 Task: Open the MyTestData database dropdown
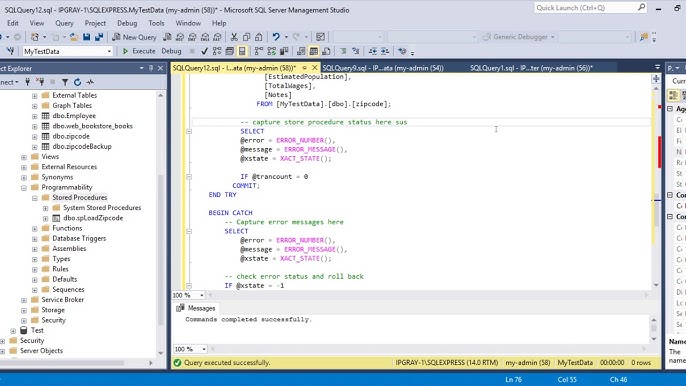pos(67,51)
